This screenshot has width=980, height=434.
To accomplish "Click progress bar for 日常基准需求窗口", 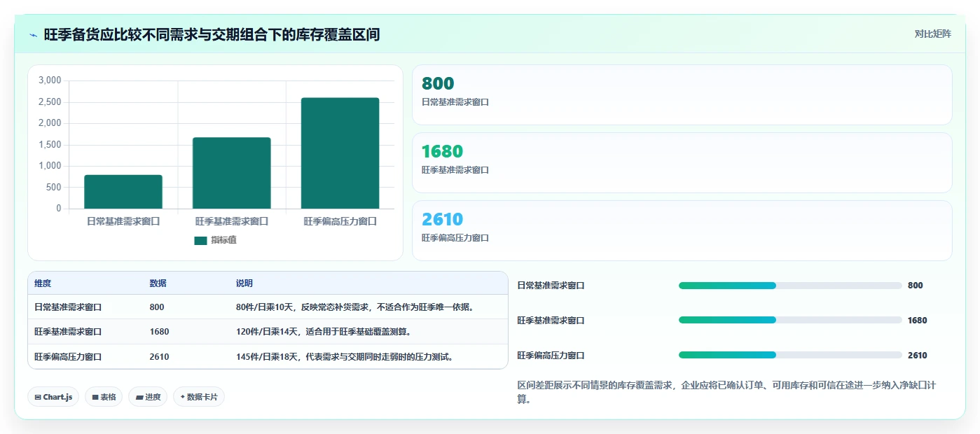I will (x=790, y=286).
